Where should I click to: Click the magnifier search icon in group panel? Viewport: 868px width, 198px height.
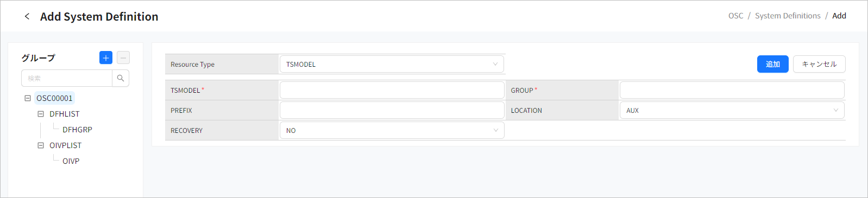[121, 78]
